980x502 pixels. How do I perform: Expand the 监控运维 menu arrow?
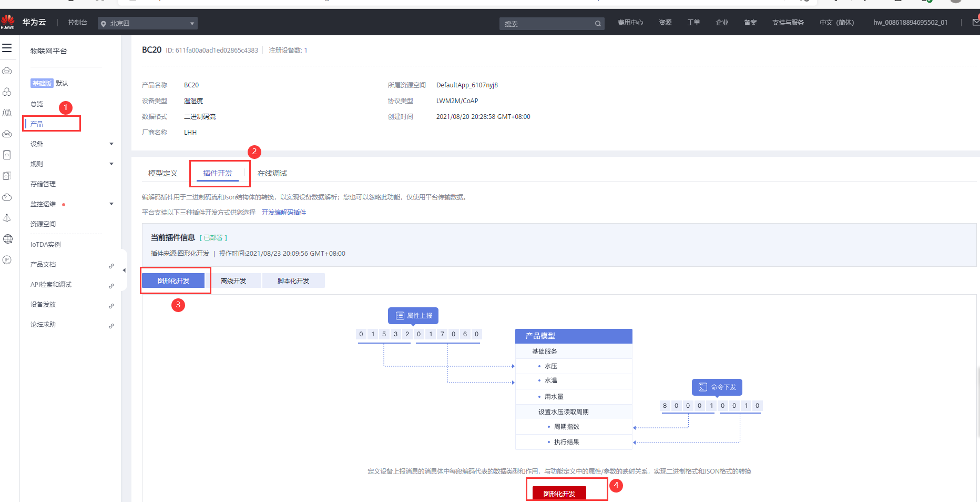tap(111, 204)
